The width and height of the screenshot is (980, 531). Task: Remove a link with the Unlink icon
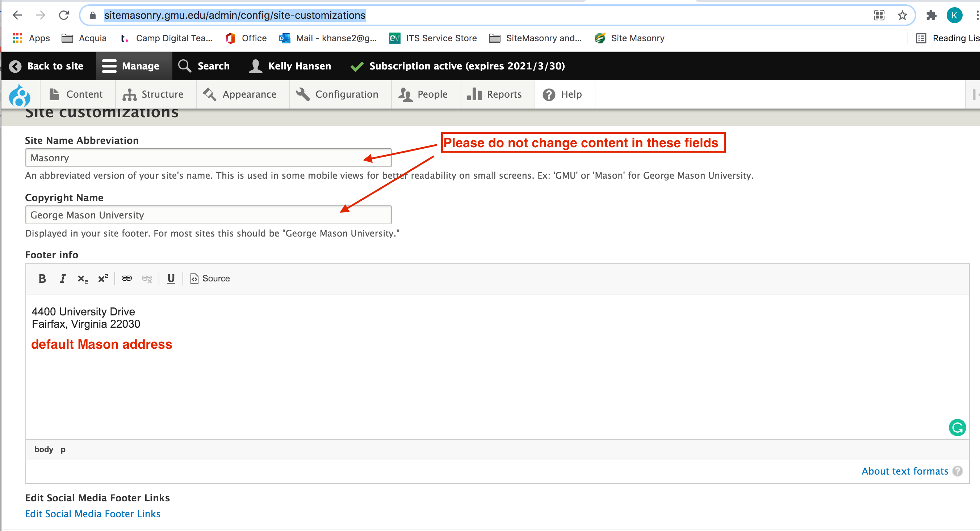(x=147, y=278)
